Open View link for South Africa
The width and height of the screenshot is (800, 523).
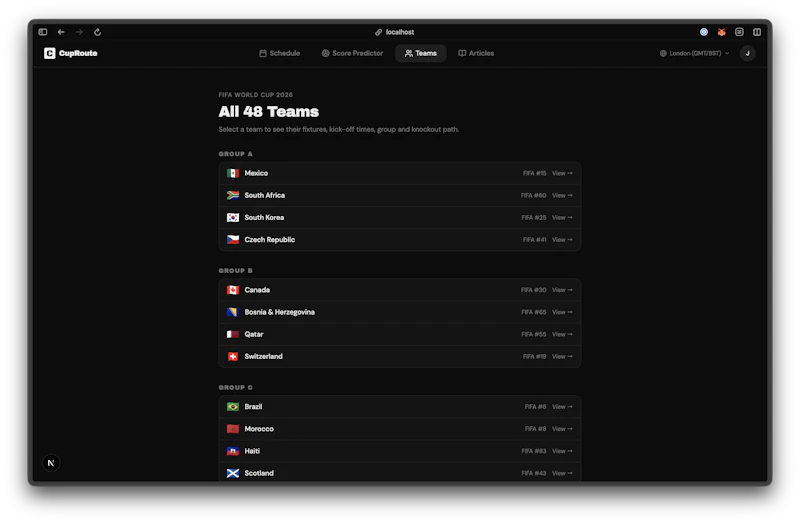[562, 195]
